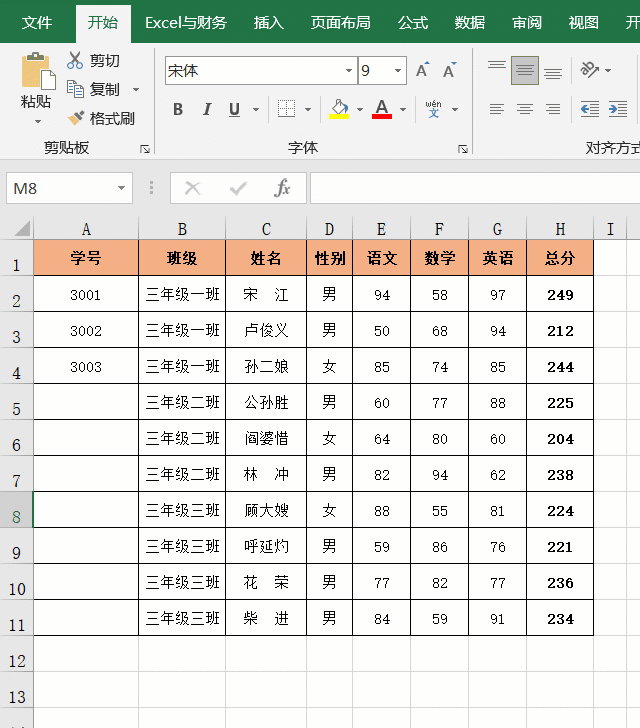The width and height of the screenshot is (640, 728).
Task: Expand borders dropdown arrow
Action: point(308,110)
